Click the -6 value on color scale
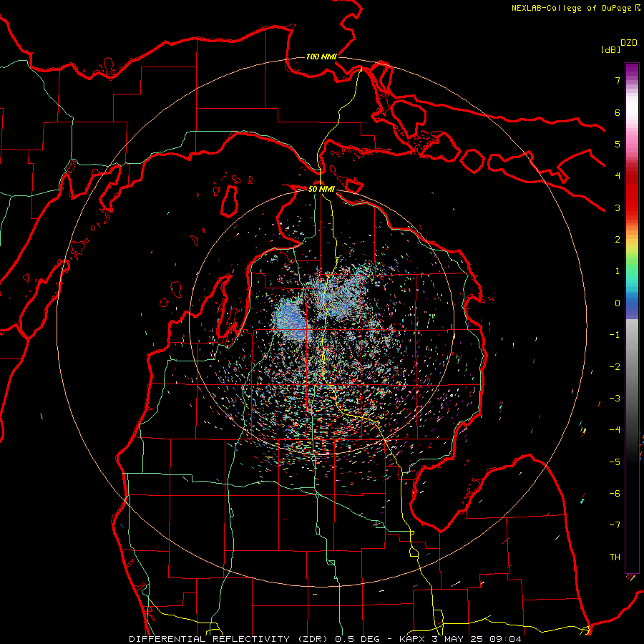 (615, 494)
